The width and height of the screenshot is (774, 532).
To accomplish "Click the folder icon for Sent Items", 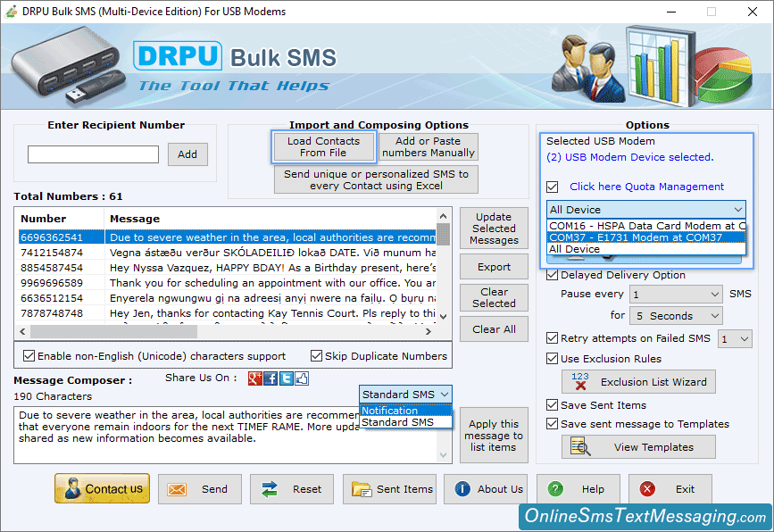I will point(362,489).
